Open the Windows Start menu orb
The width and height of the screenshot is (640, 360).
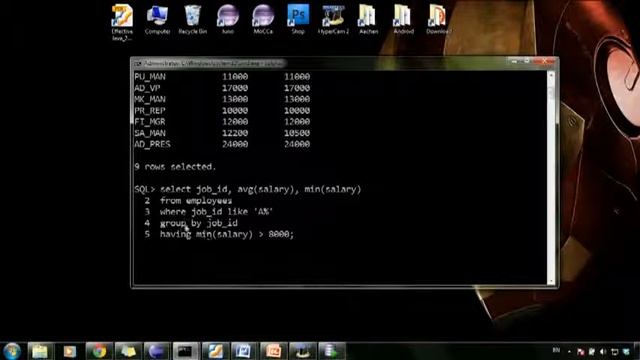point(12,351)
